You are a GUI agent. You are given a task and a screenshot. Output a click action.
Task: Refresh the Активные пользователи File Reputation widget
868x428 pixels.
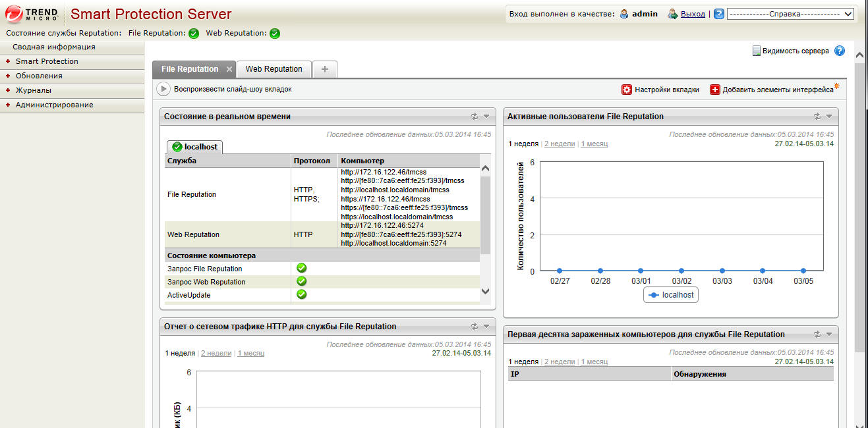817,117
